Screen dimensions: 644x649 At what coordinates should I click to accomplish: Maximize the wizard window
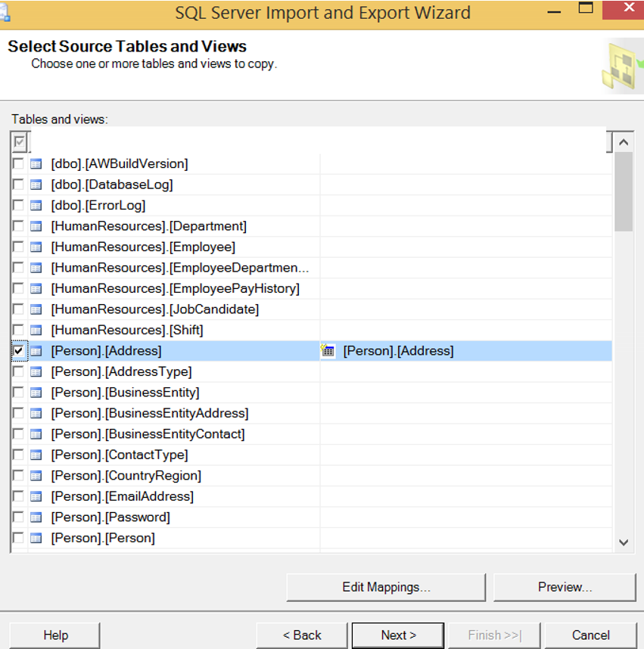(586, 8)
